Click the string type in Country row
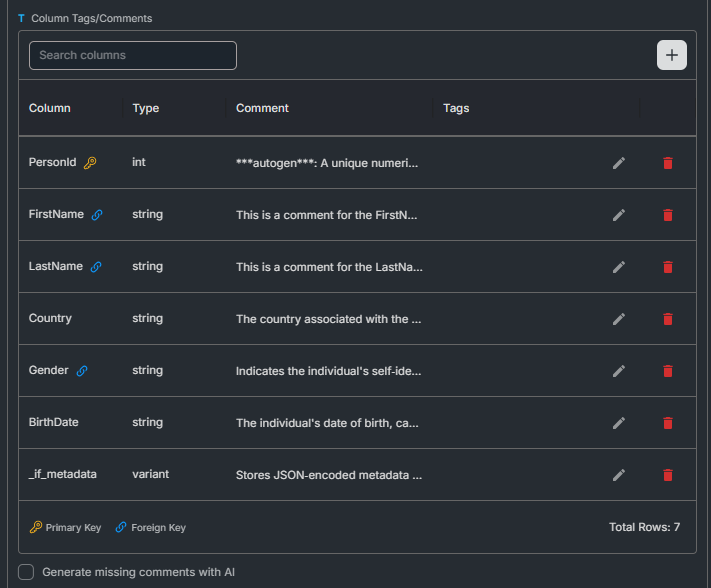The image size is (711, 588). (x=147, y=318)
